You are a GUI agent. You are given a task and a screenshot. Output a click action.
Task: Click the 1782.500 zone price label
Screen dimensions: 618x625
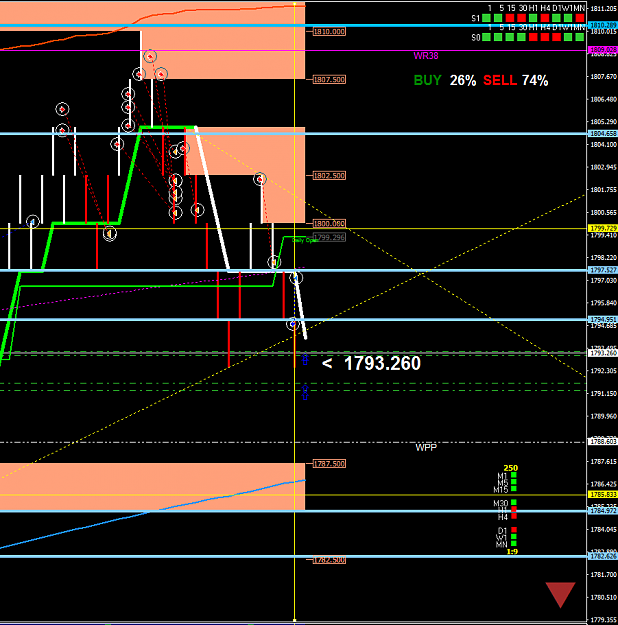coord(329,560)
